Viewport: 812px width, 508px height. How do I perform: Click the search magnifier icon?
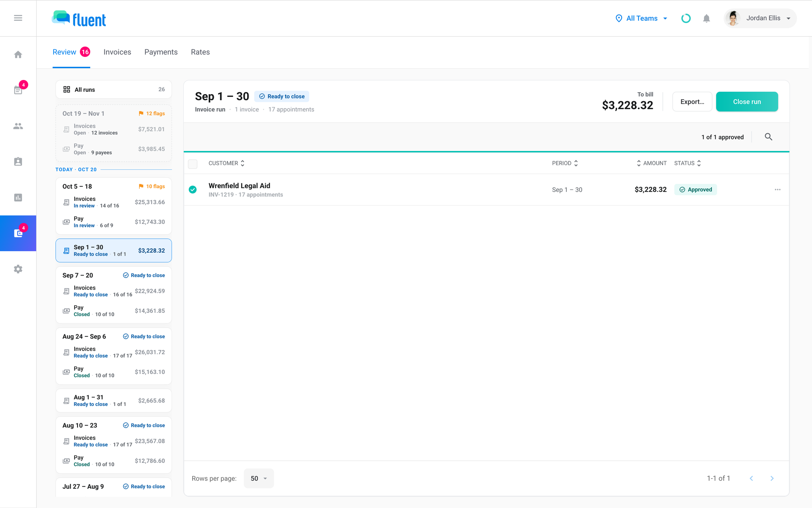pyautogui.click(x=768, y=137)
